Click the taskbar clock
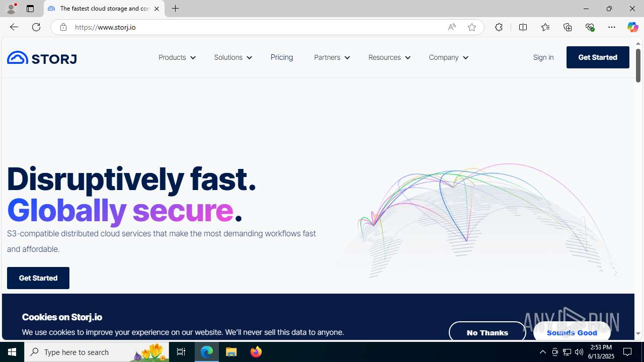 click(601, 352)
